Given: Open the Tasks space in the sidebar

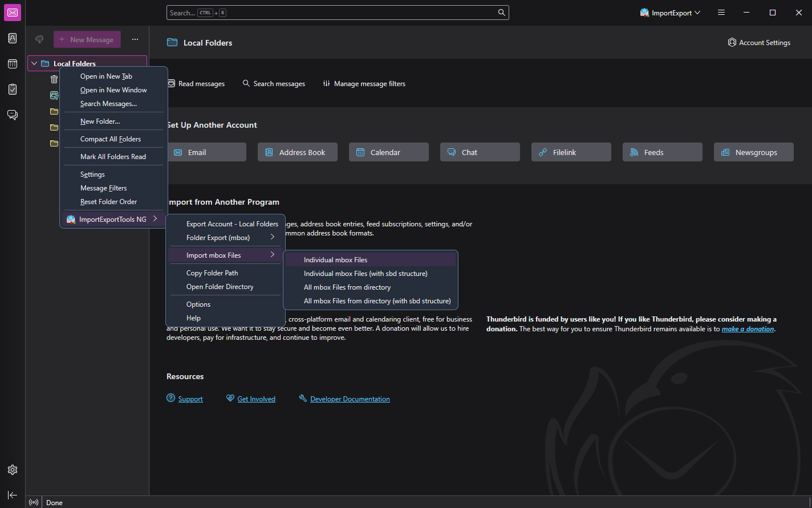Looking at the screenshot, I should pyautogui.click(x=13, y=90).
